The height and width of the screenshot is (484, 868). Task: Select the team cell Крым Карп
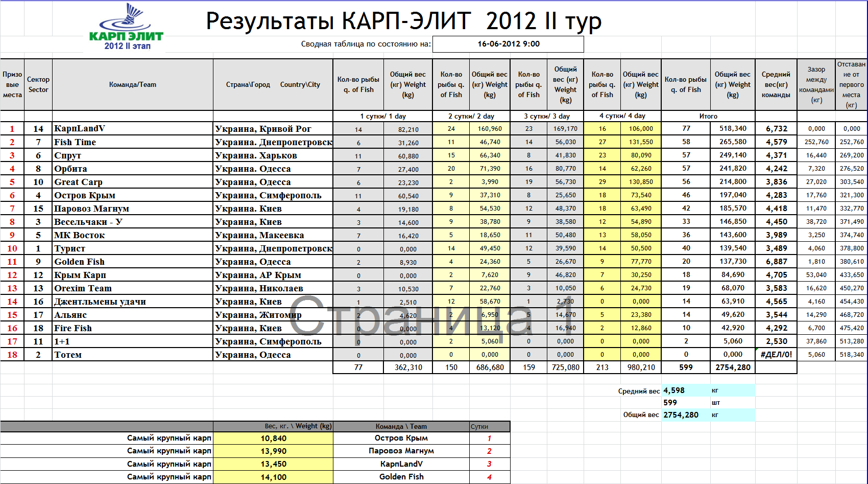pyautogui.click(x=133, y=275)
